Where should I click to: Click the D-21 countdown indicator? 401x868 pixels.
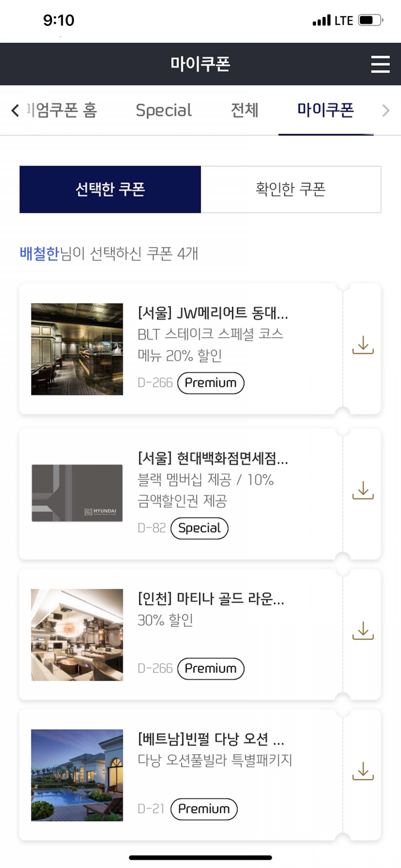[150, 809]
